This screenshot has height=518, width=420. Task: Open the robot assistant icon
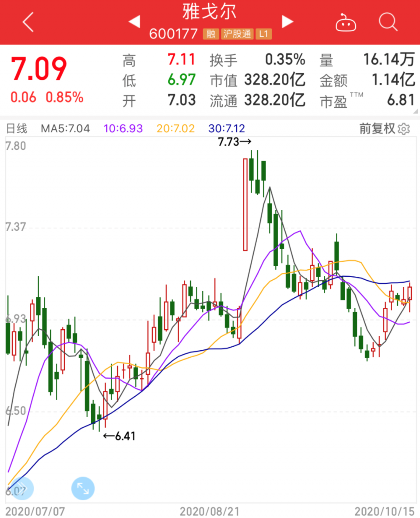point(346,23)
